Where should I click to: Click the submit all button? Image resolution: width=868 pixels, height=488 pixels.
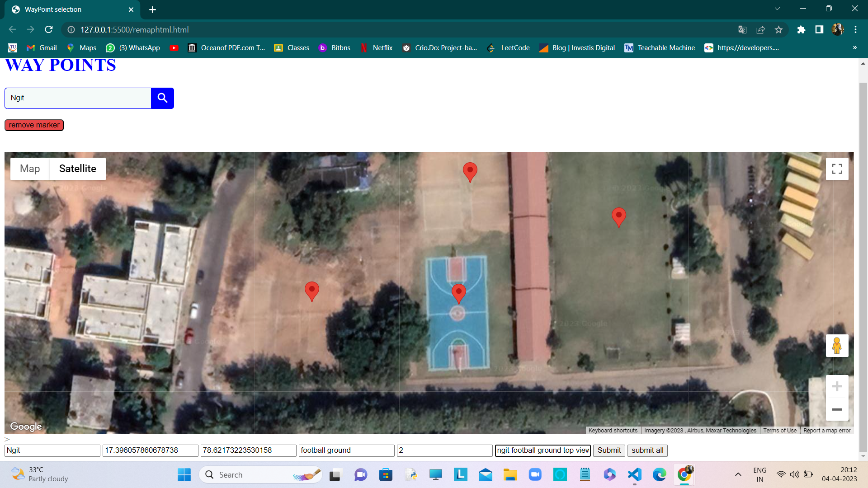[x=647, y=450]
